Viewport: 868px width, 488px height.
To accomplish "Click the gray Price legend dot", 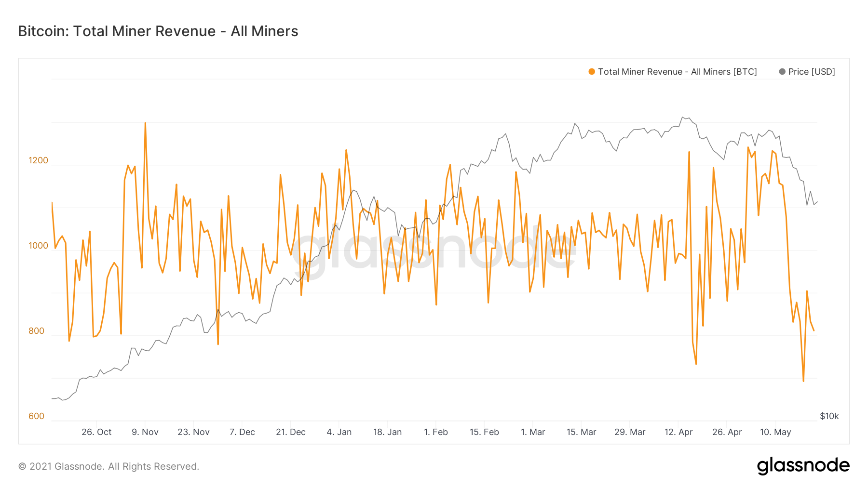I will pyautogui.click(x=782, y=72).
